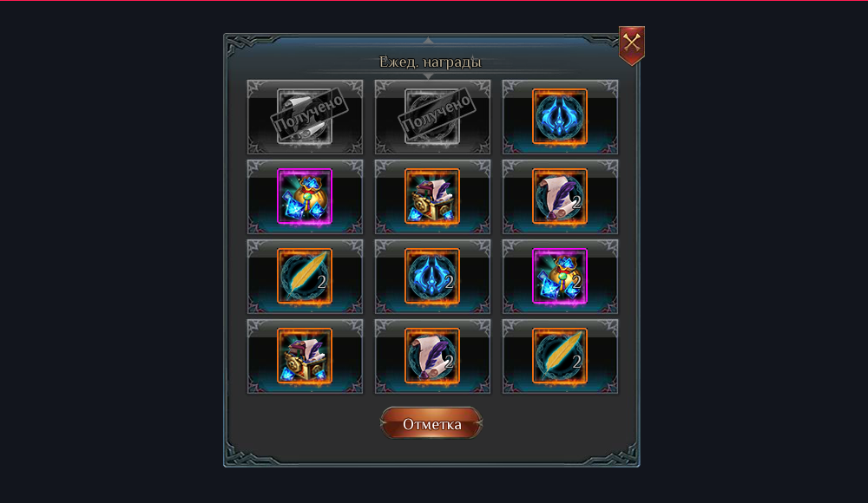The image size is (868, 503).
Task: Click the number 2 on third-row feather
Action: [322, 283]
